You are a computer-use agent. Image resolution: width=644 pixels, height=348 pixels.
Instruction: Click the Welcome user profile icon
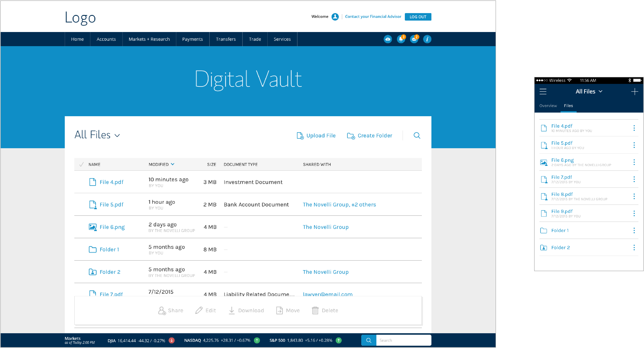[x=335, y=17]
